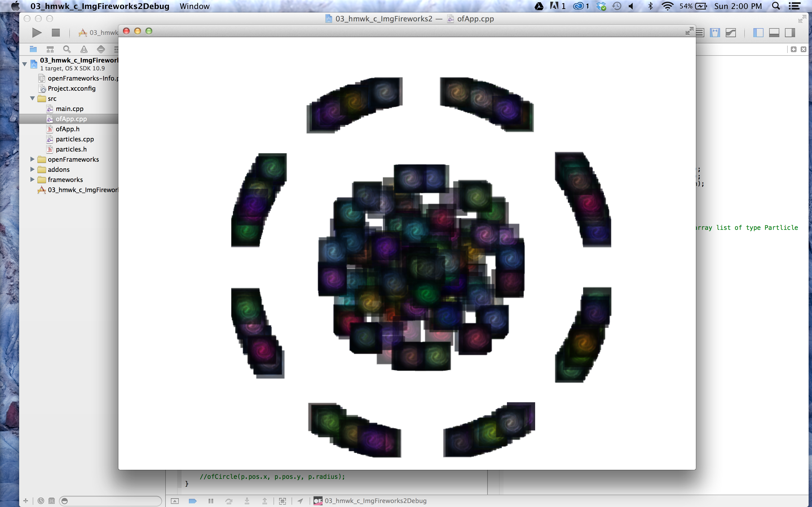812x507 pixels.
Task: Expand the addons folder
Action: [32, 169]
